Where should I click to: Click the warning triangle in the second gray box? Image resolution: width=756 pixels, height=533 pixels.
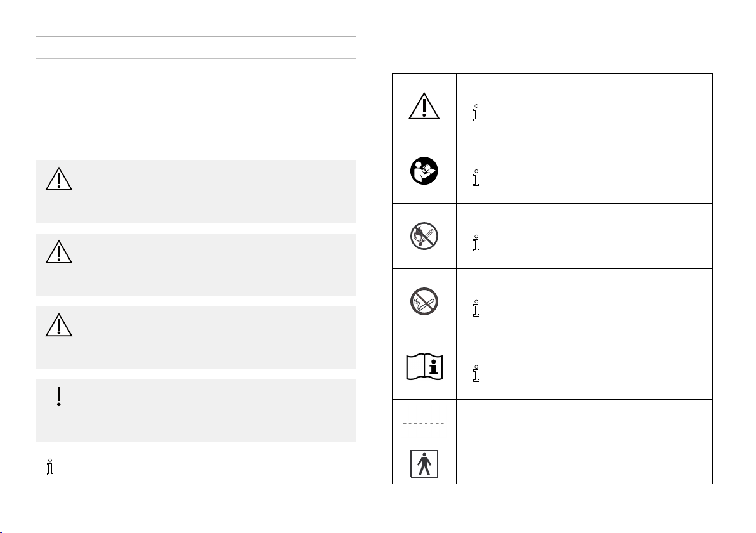click(59, 252)
